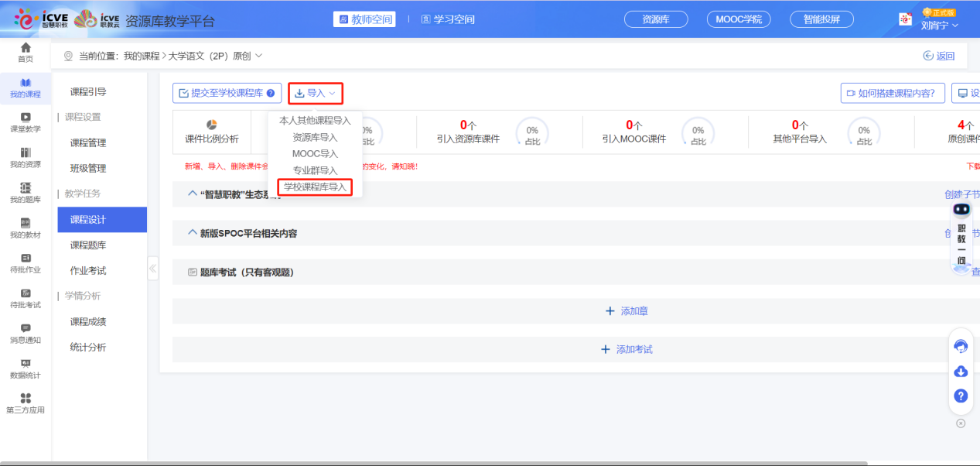Open 第三方应用 apps icon
This screenshot has width=980, height=466.
click(x=26, y=403)
